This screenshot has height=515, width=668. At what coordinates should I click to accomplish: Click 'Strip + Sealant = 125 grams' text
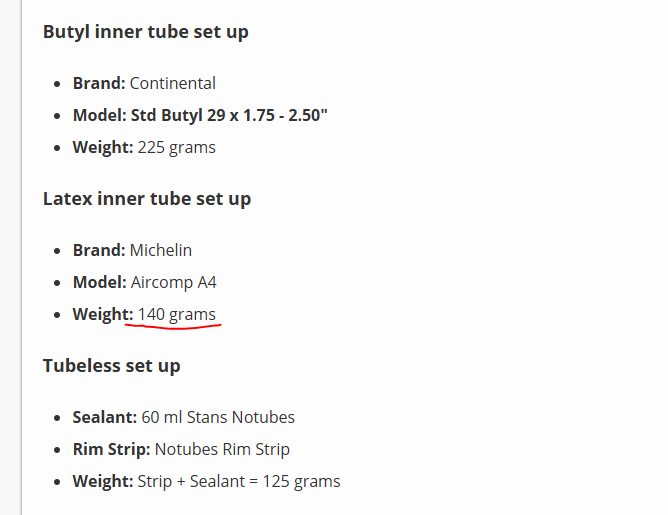[x=239, y=481]
